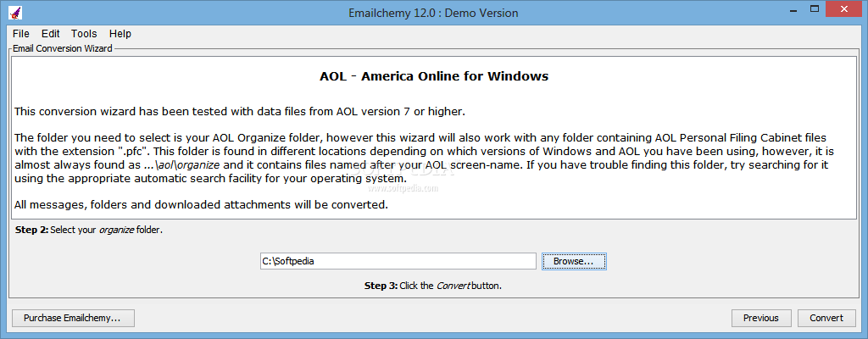Go back with the Previous button

760,318
